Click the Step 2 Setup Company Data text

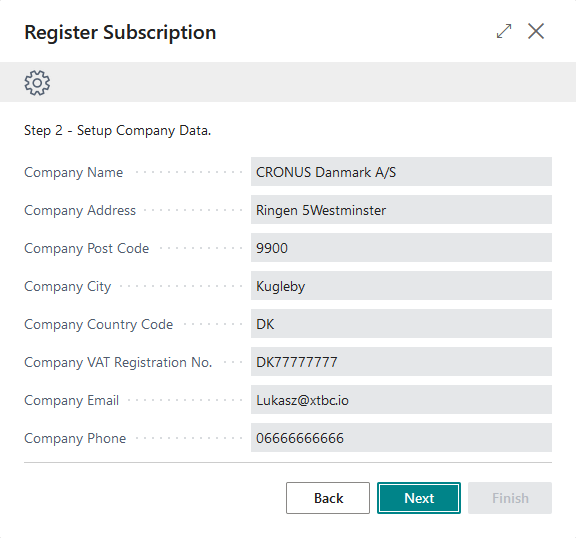[118, 130]
